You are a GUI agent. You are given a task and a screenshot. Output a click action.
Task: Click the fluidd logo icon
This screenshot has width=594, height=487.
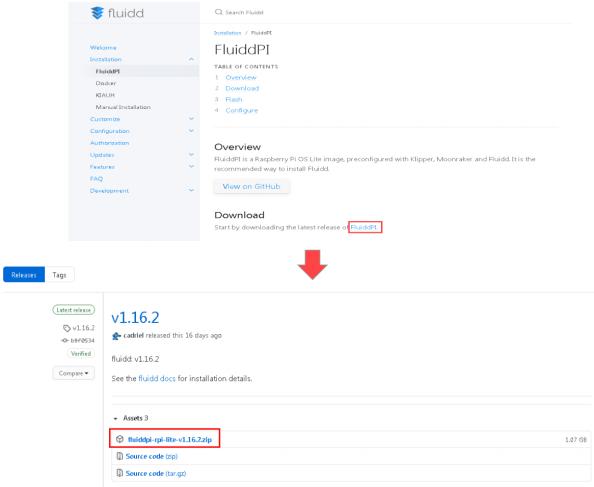(x=97, y=13)
